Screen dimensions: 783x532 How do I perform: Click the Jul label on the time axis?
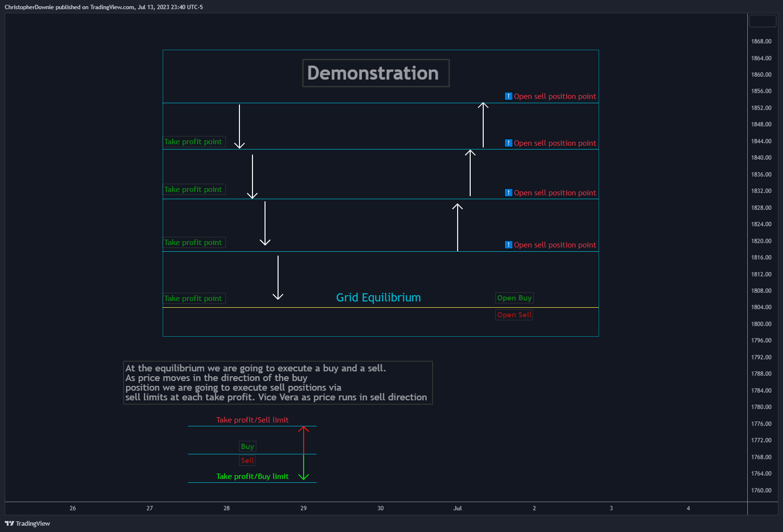[x=458, y=508]
